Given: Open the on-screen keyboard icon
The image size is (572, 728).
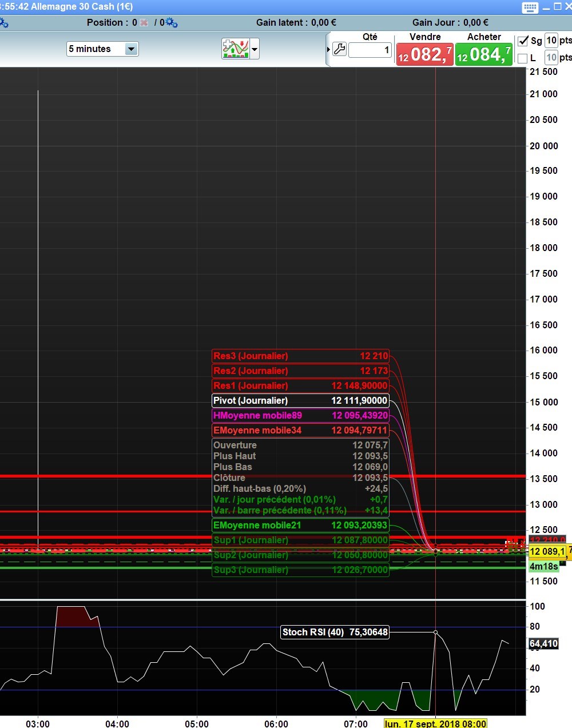Looking at the screenshot, I should pos(530,7).
